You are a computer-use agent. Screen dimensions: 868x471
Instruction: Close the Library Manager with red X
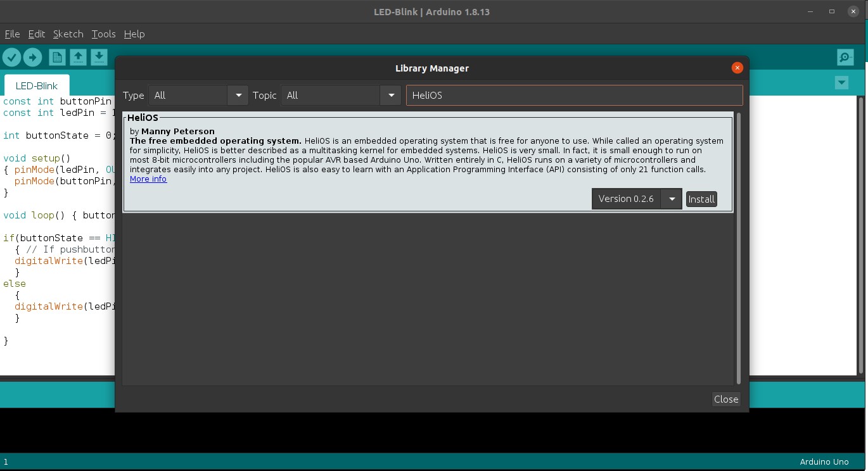point(737,68)
